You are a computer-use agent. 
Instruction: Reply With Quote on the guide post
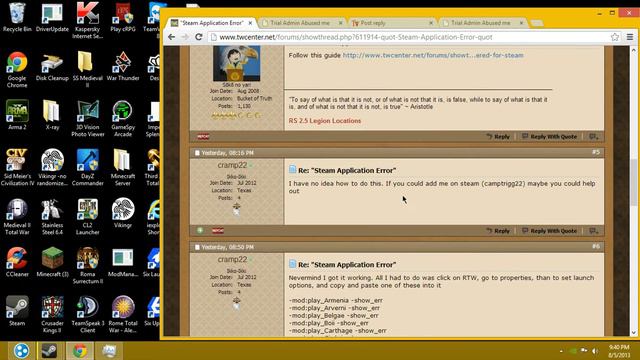pyautogui.click(x=549, y=137)
